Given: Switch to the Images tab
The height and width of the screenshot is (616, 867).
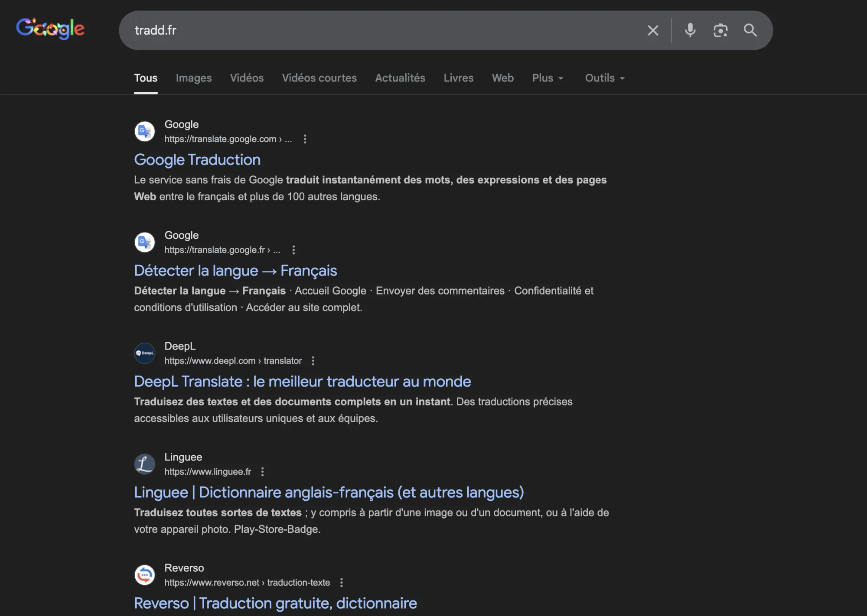Looking at the screenshot, I should [194, 78].
